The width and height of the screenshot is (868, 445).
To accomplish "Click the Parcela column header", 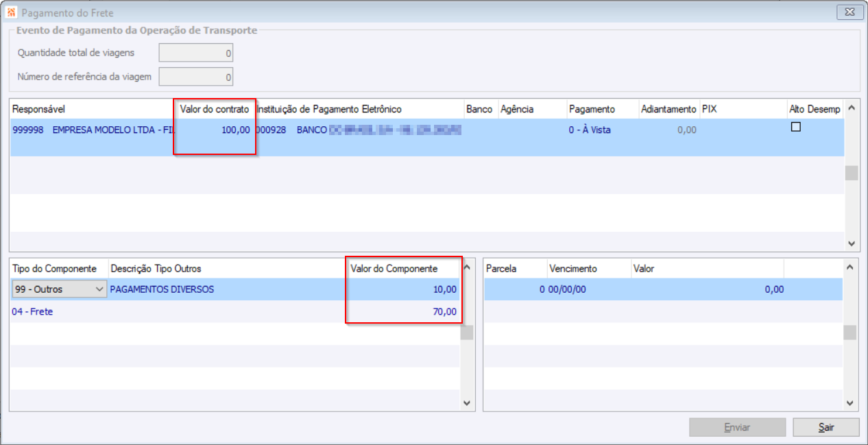I will (515, 269).
